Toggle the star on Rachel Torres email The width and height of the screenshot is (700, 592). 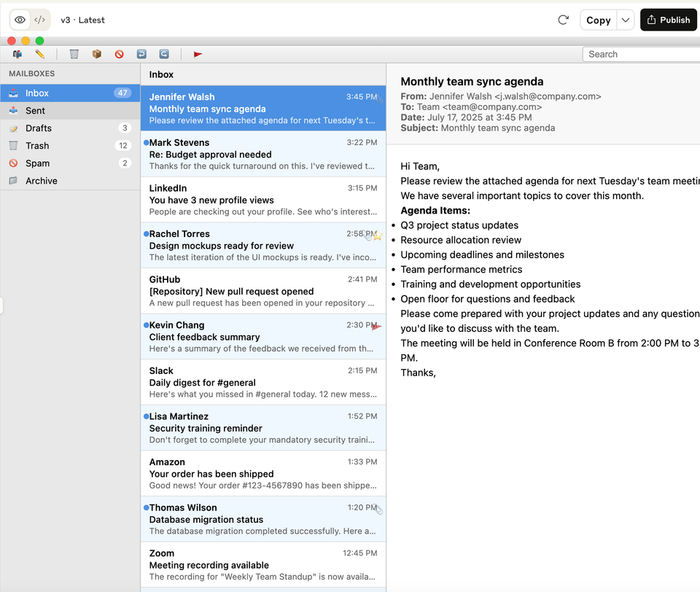[x=378, y=235]
